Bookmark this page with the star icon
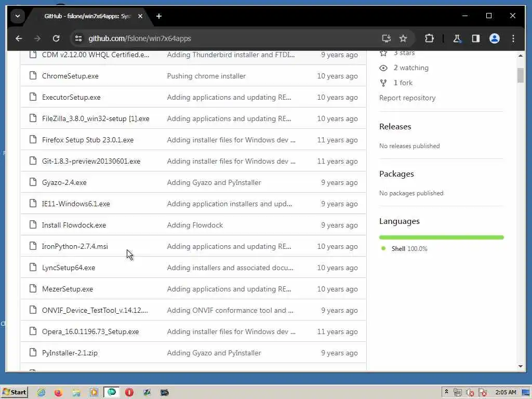532x399 pixels. tap(403, 38)
